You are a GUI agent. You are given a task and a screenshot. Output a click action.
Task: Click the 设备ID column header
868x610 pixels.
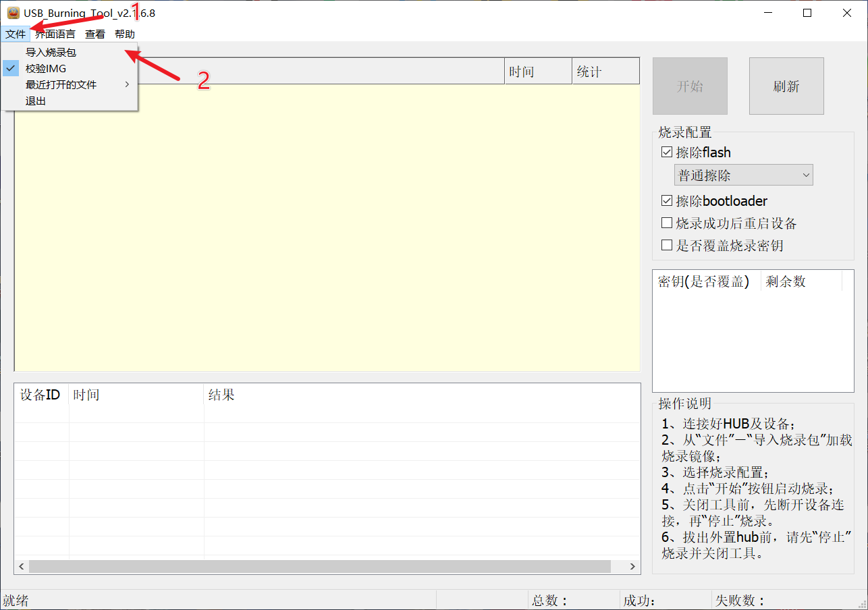coord(42,395)
